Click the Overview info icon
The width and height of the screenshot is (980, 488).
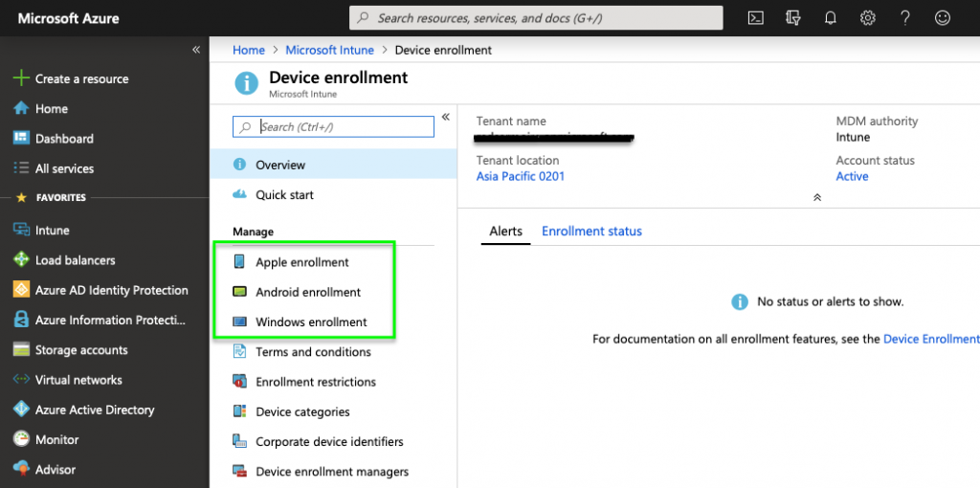coord(239,165)
